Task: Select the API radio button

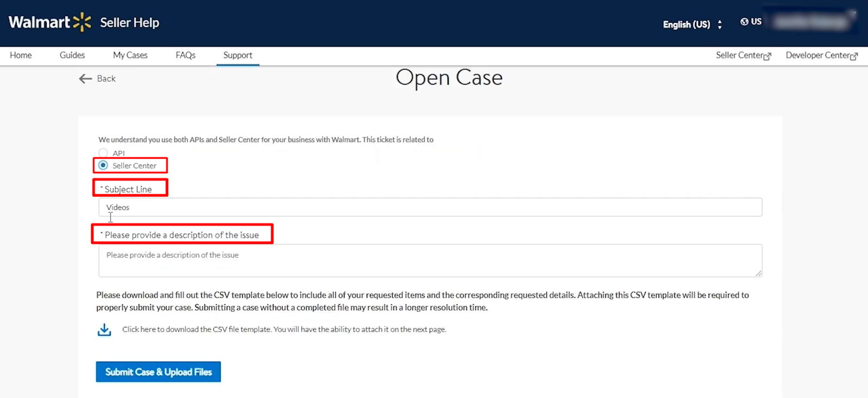Action: click(x=103, y=153)
